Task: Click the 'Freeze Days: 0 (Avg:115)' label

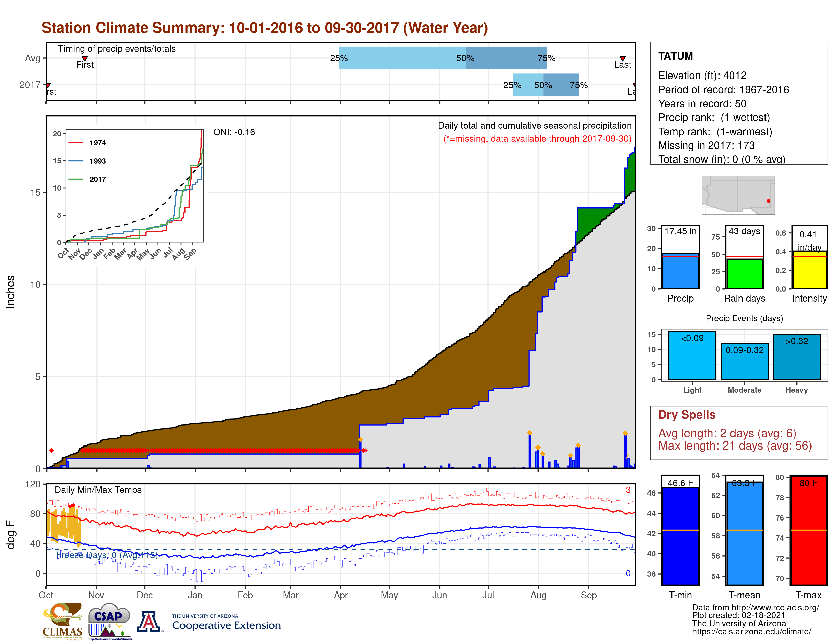Action: pos(107,555)
